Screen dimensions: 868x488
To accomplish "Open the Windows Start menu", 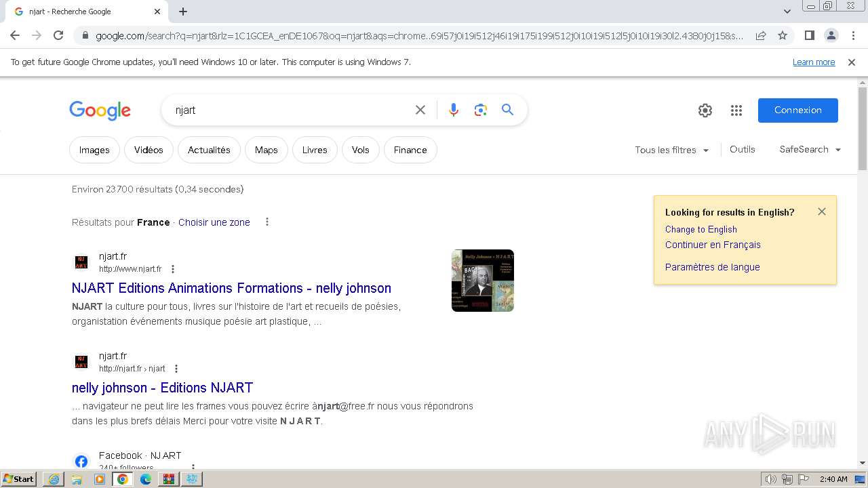I will click(19, 479).
